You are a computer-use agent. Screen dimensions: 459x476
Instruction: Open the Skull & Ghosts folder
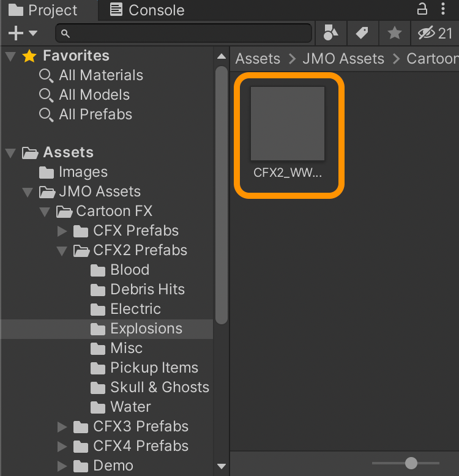150,388
